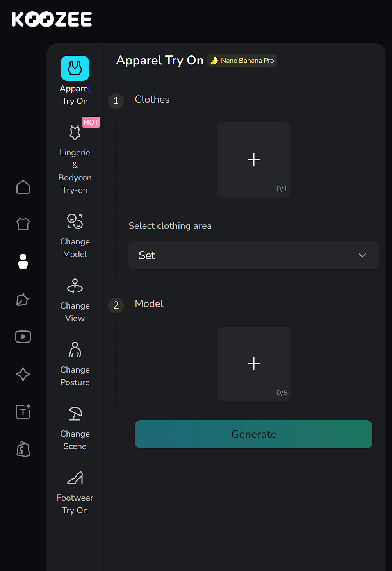Click the 0/5 model counter
Viewport: 392px width, 571px height.
click(282, 393)
